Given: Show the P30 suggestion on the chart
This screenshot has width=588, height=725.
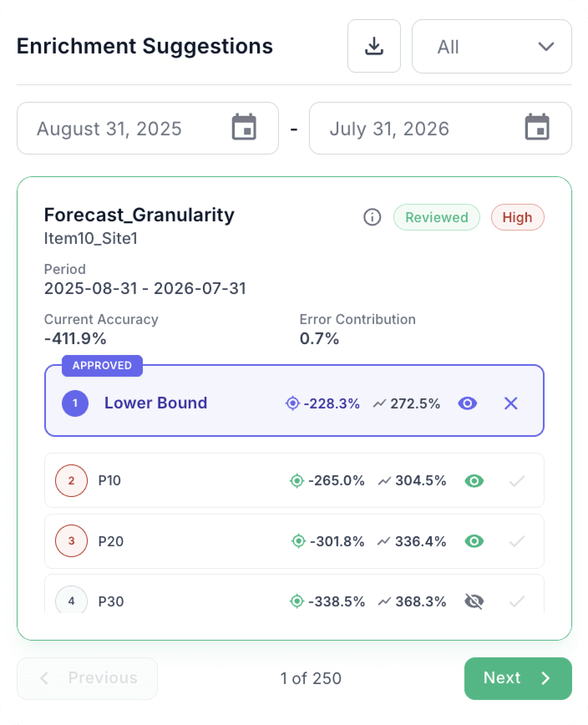Looking at the screenshot, I should (474, 601).
